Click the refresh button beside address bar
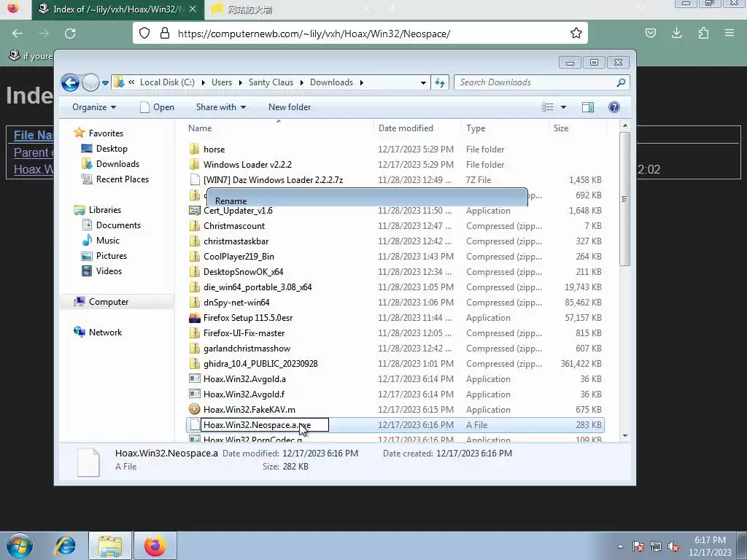This screenshot has height=560, width=747. 440,82
